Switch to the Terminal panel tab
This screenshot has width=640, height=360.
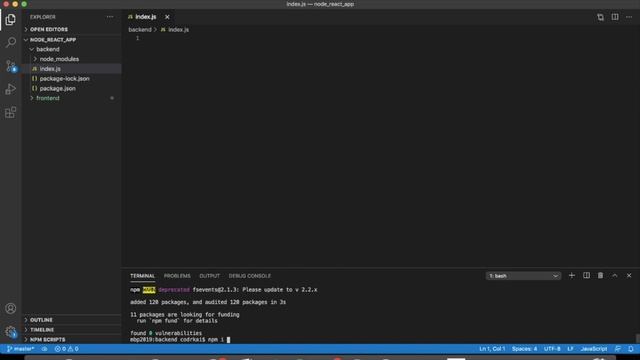click(x=142, y=276)
